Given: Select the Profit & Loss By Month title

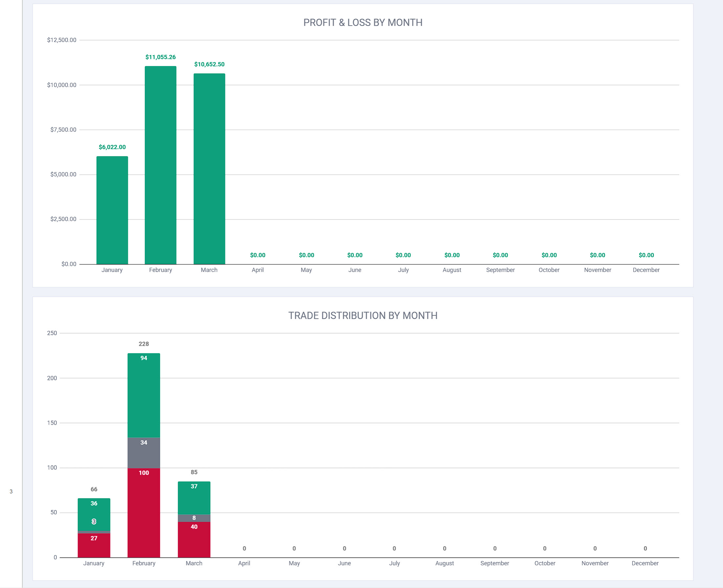Looking at the screenshot, I should (362, 22).
